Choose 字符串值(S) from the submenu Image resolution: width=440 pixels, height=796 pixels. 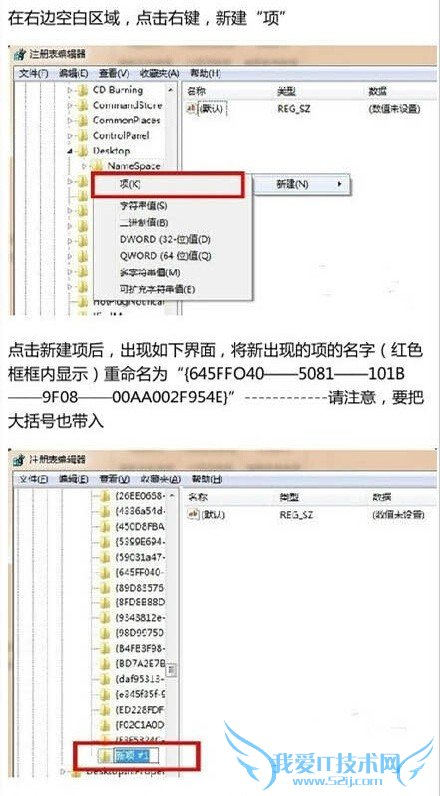click(144, 206)
